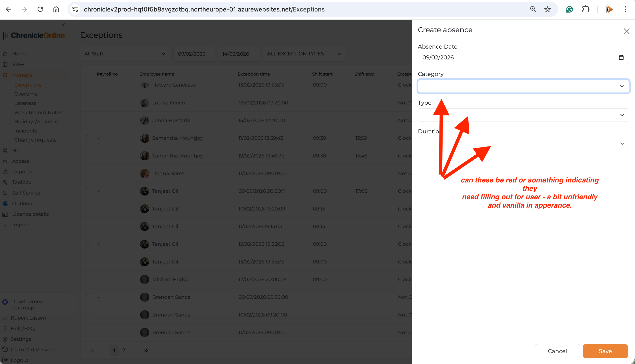Open Work Record Notes in sidebar
635x364 pixels.
tap(38, 112)
